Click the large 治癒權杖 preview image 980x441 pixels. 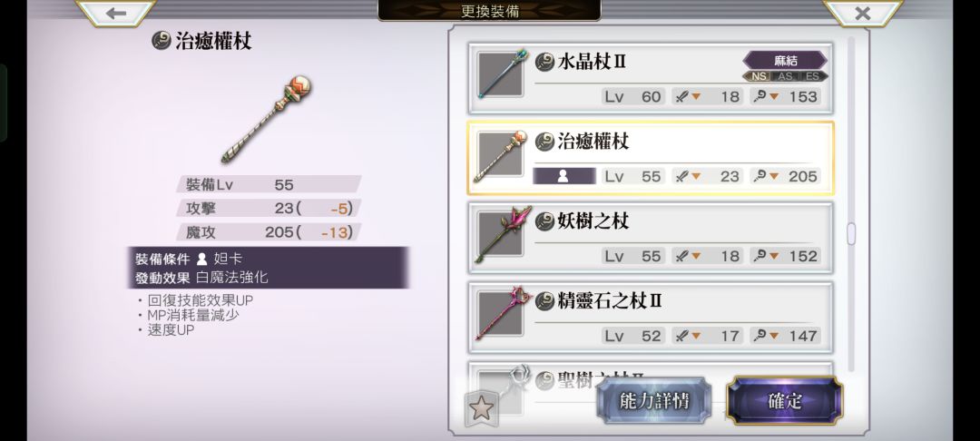pos(267,119)
